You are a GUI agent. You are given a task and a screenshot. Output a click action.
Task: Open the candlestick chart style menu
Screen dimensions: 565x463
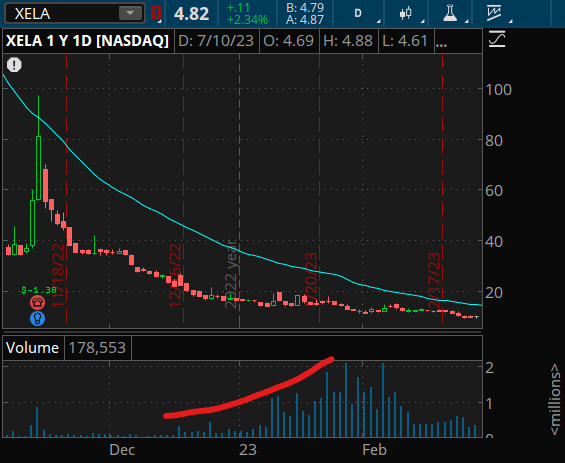(x=406, y=13)
